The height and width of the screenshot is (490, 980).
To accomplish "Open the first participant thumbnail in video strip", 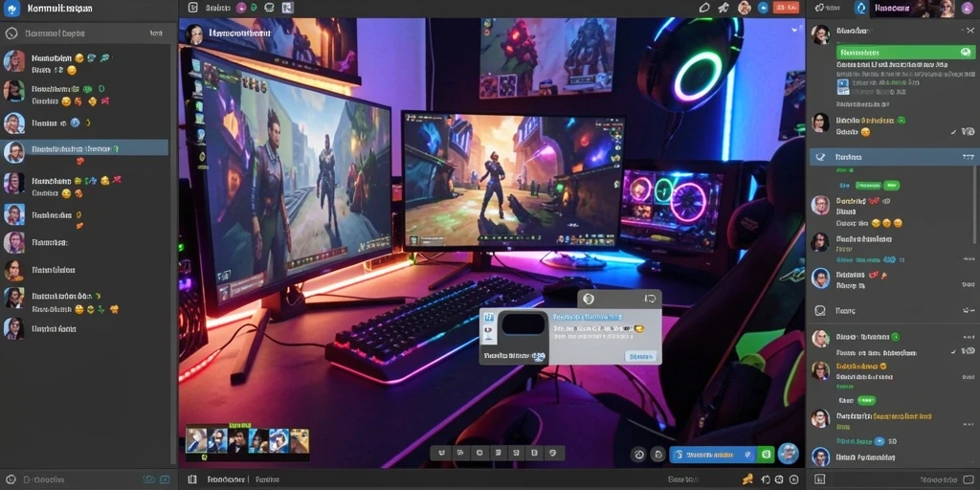I will pyautogui.click(x=196, y=440).
